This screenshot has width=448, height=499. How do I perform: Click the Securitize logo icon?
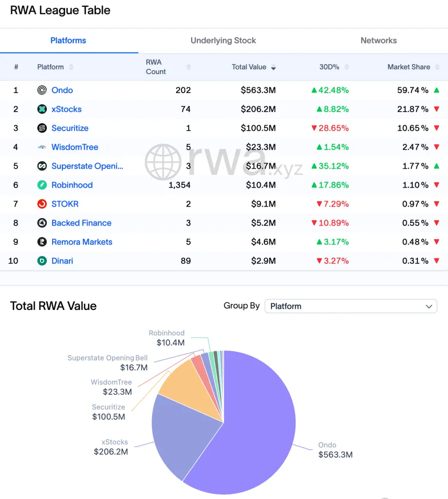tap(42, 128)
